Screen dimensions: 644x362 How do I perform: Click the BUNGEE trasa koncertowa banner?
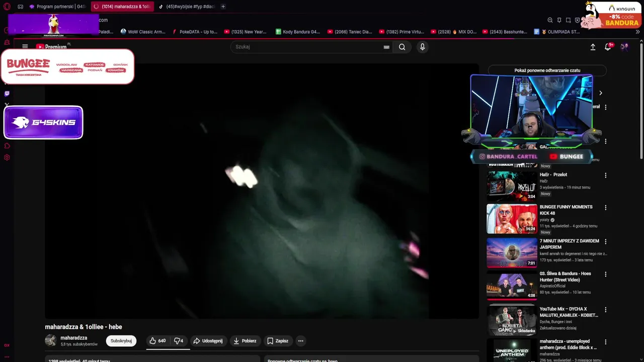click(x=67, y=66)
